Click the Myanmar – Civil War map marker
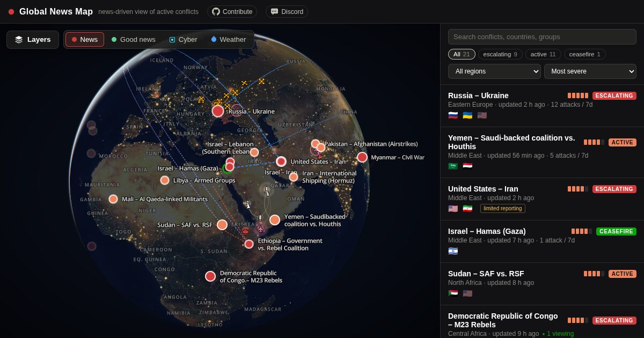 coord(362,157)
